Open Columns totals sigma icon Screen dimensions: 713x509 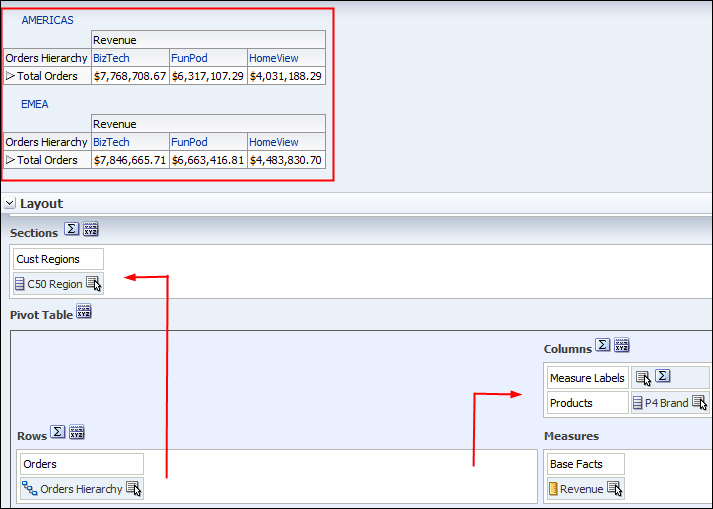[x=603, y=345]
